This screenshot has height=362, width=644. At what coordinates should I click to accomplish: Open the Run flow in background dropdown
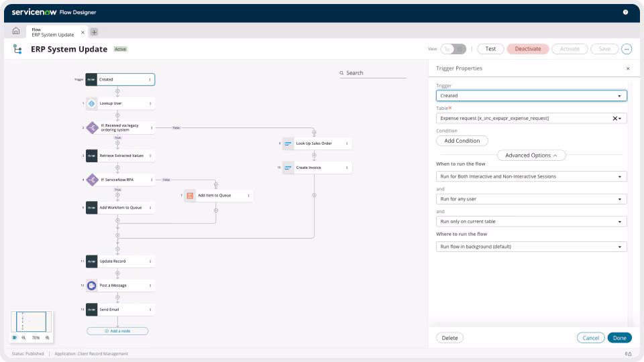pyautogui.click(x=531, y=247)
